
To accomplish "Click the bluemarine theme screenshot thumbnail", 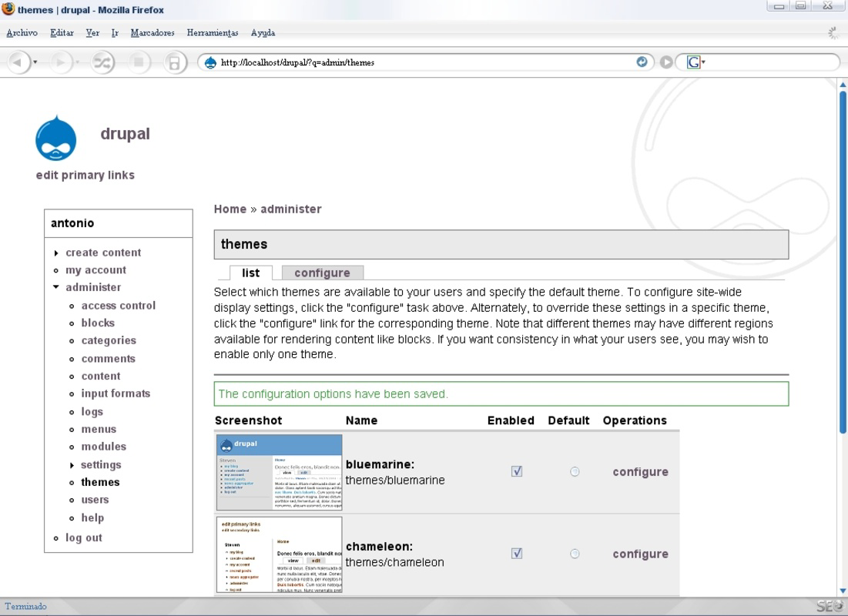I will tap(279, 472).
